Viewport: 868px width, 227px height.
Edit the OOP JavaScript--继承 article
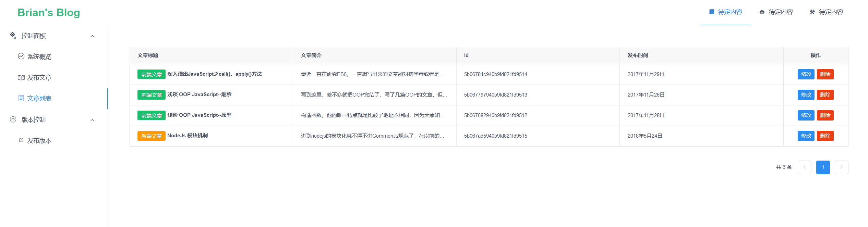(x=806, y=95)
